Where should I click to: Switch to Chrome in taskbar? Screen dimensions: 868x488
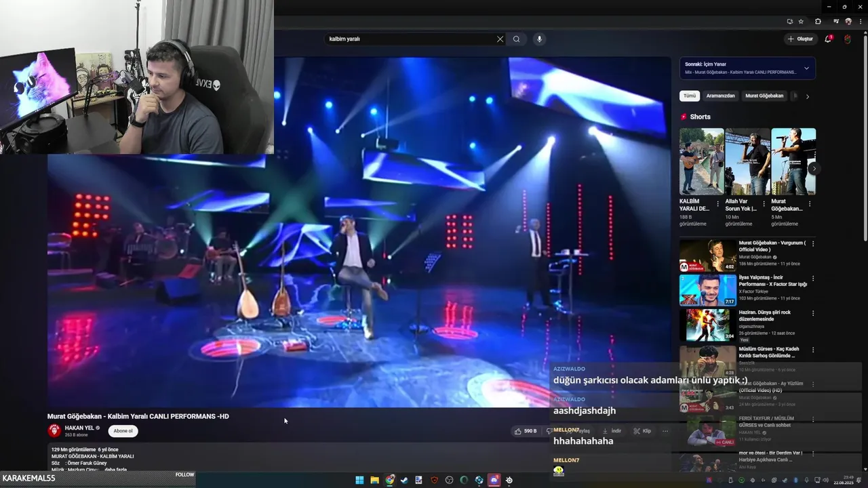click(390, 480)
